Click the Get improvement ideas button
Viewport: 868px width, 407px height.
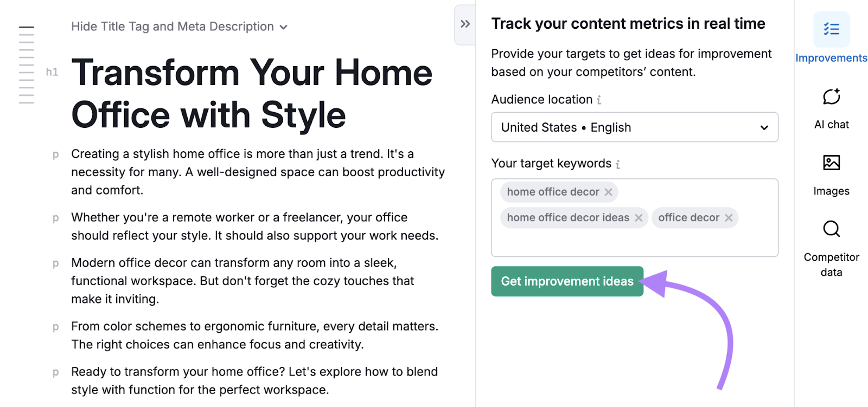[567, 281]
